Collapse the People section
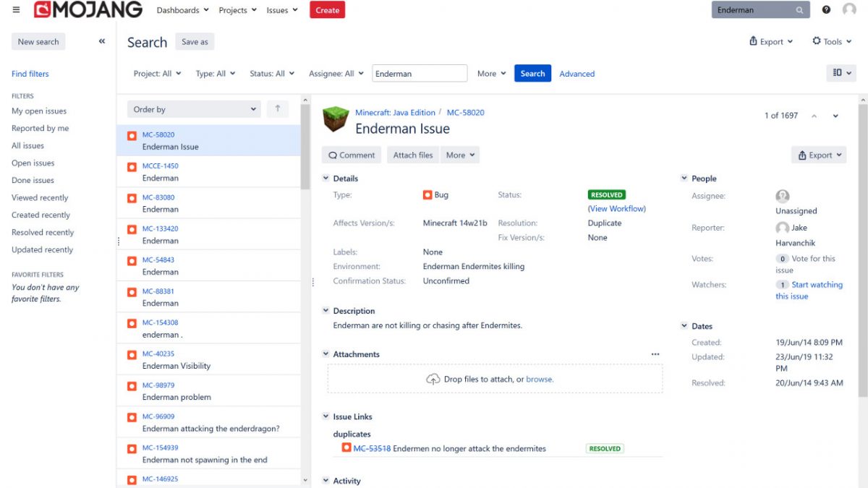The height and width of the screenshot is (488, 868). click(x=684, y=179)
